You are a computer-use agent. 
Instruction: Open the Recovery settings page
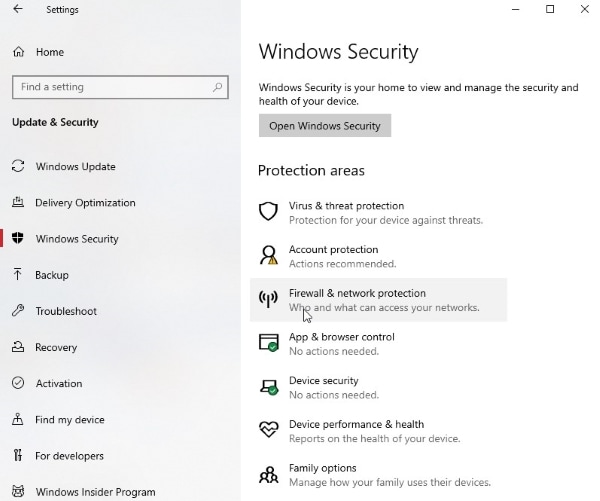(56, 348)
